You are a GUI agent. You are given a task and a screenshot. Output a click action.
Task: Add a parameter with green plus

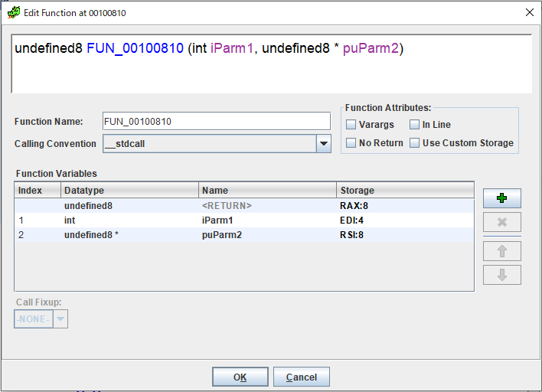(x=501, y=198)
